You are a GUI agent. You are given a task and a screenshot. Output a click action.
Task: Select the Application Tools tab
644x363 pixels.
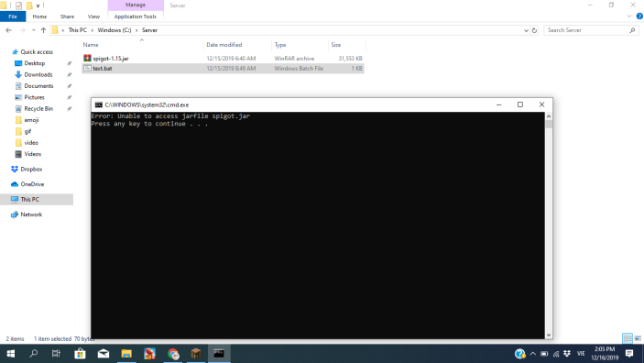(136, 16)
